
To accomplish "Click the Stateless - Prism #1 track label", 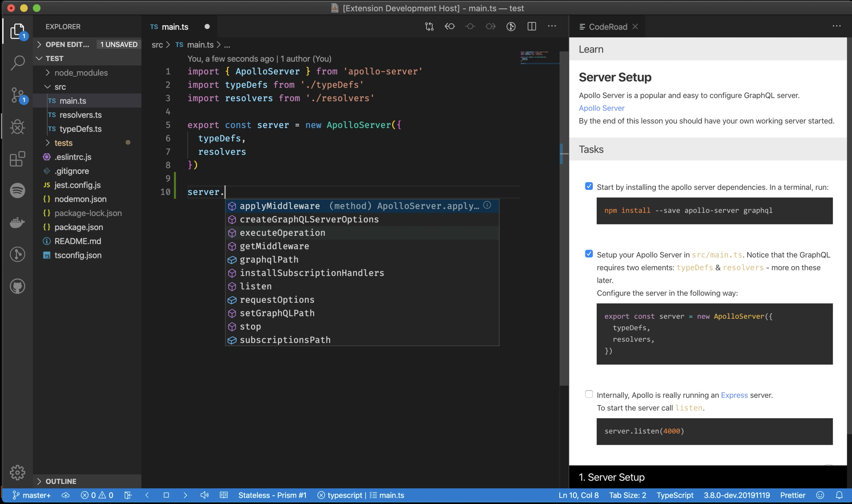I will [272, 495].
